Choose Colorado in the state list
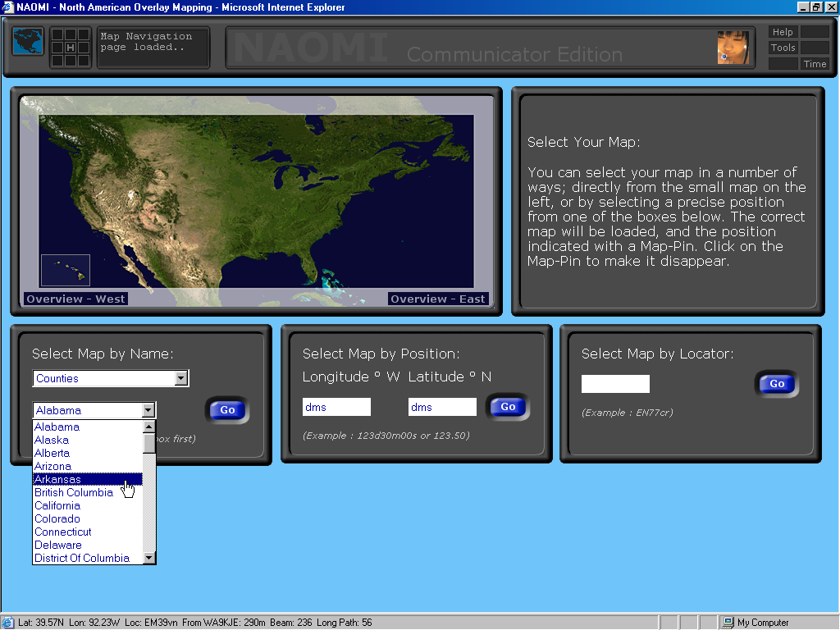This screenshot has width=840, height=630. click(x=88, y=518)
